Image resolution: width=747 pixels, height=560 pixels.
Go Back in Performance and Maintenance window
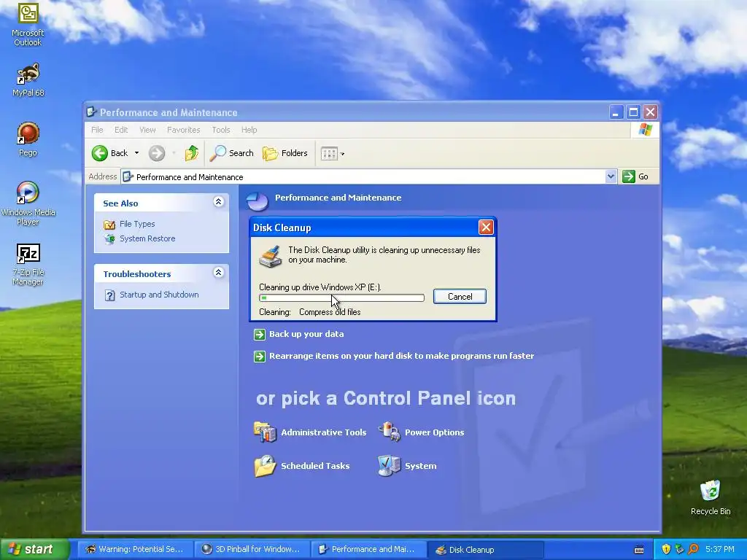click(x=110, y=153)
